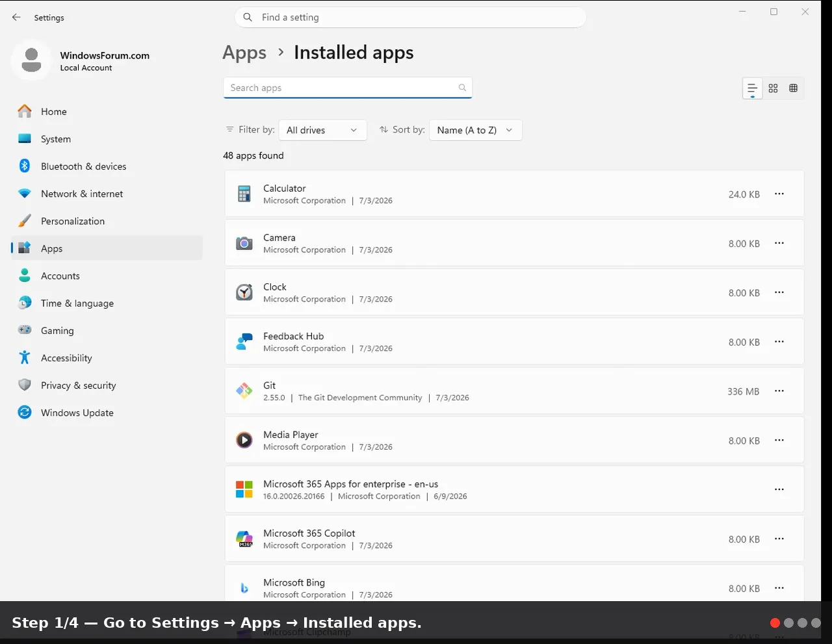The width and height of the screenshot is (832, 644).
Task: Click Microsoft 365 Apps for enterprise name
Action: (x=350, y=484)
